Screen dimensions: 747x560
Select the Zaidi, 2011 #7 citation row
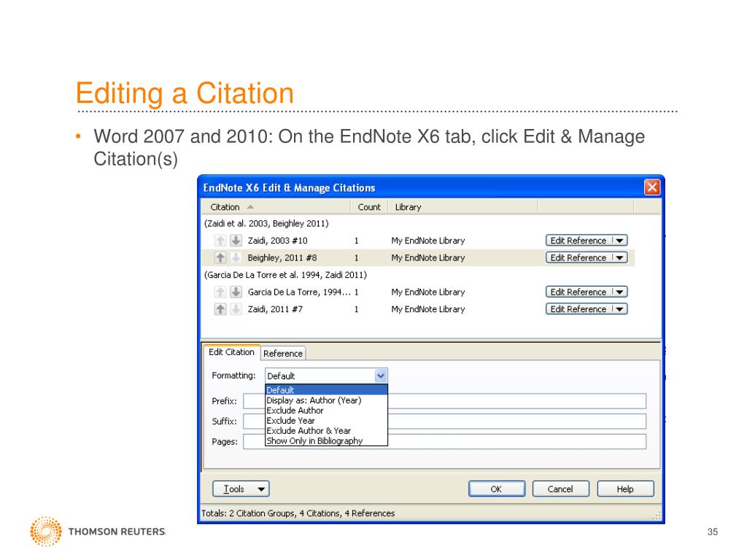click(x=418, y=309)
